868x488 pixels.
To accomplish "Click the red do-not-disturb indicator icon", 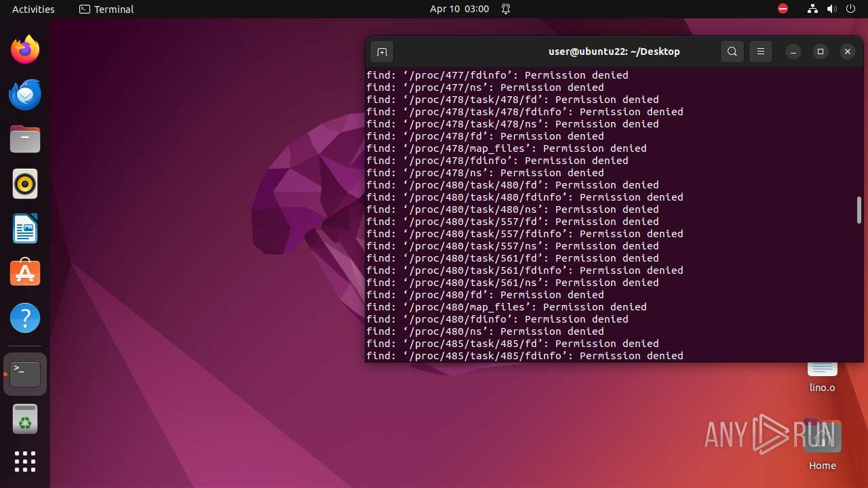I will [x=783, y=9].
